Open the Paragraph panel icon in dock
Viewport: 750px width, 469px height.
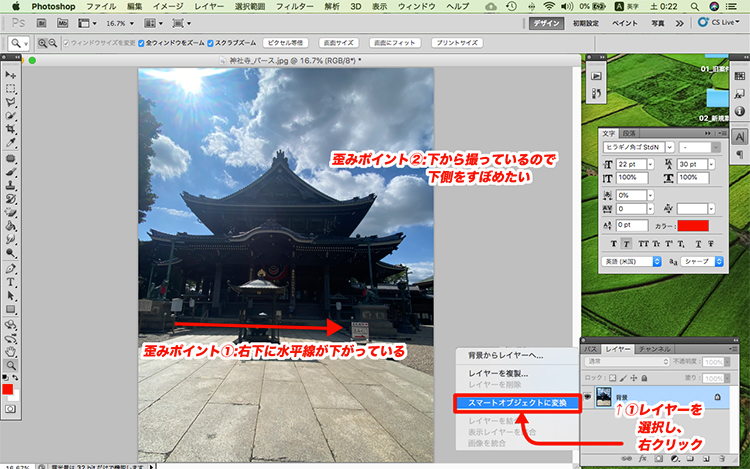click(x=739, y=154)
